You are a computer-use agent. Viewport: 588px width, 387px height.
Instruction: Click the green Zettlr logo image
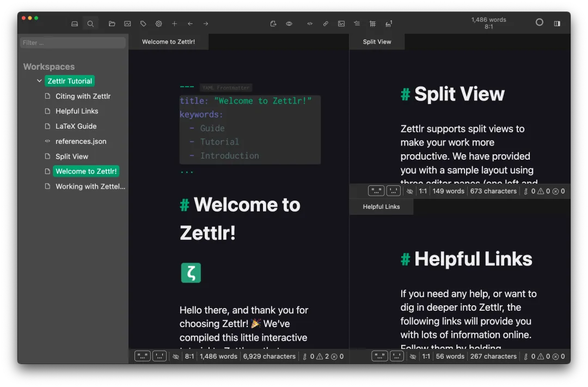pos(191,273)
